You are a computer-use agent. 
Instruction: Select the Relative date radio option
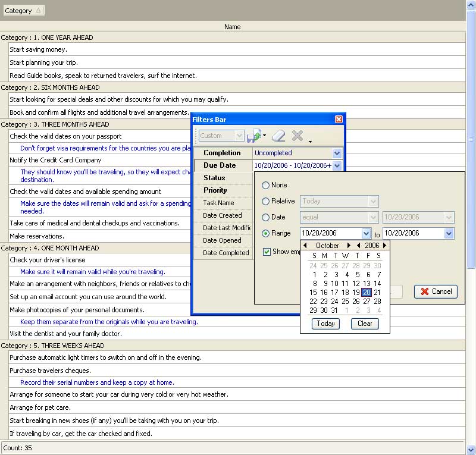[266, 202]
